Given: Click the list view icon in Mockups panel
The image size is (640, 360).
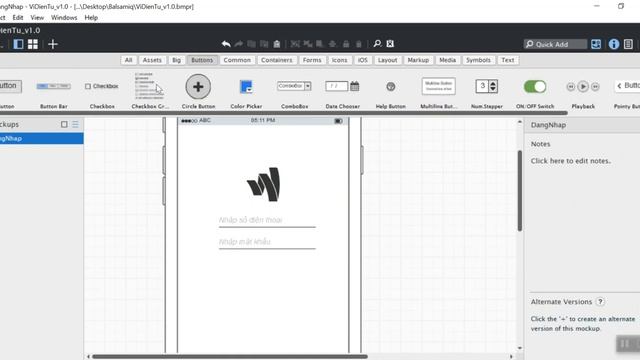Looking at the screenshot, I should [x=75, y=124].
